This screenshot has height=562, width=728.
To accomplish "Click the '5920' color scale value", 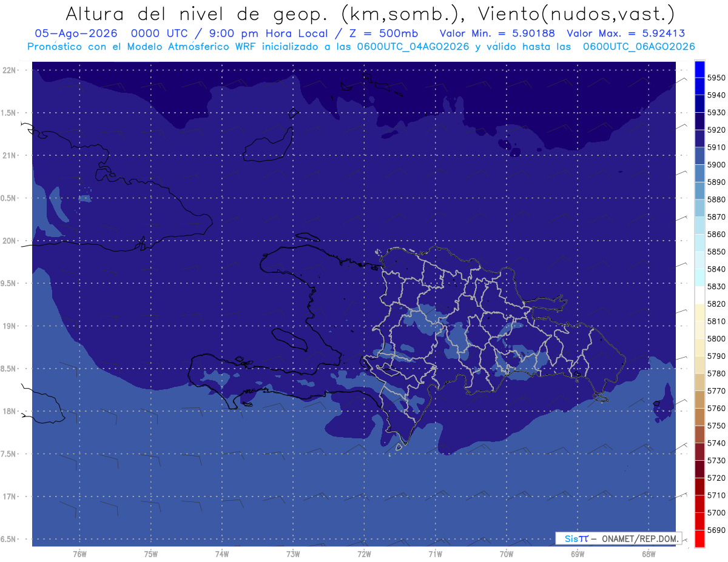I will 716,130.
